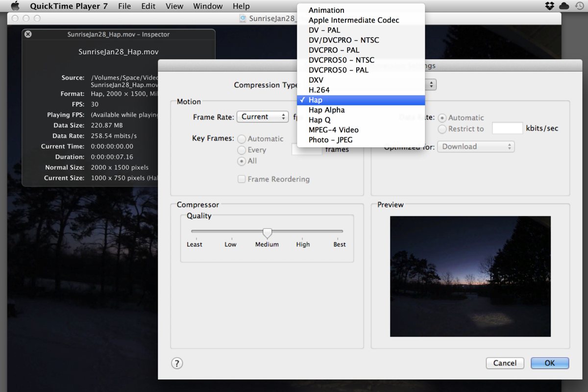Image resolution: width=588 pixels, height=392 pixels.
Task: Click the OK button
Action: pyautogui.click(x=549, y=363)
